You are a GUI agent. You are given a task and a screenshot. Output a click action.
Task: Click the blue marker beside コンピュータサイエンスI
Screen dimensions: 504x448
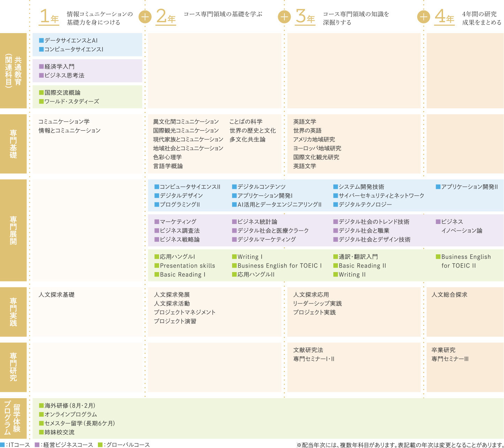(x=41, y=49)
